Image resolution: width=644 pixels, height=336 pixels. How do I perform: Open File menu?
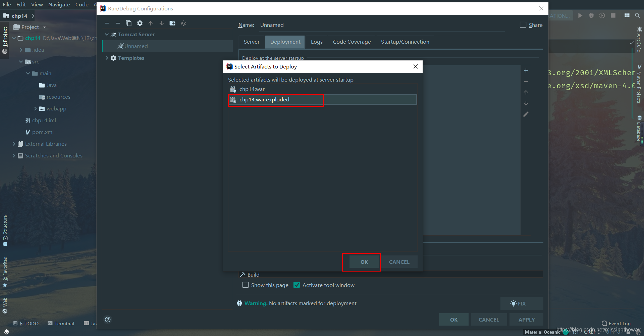(7, 4)
